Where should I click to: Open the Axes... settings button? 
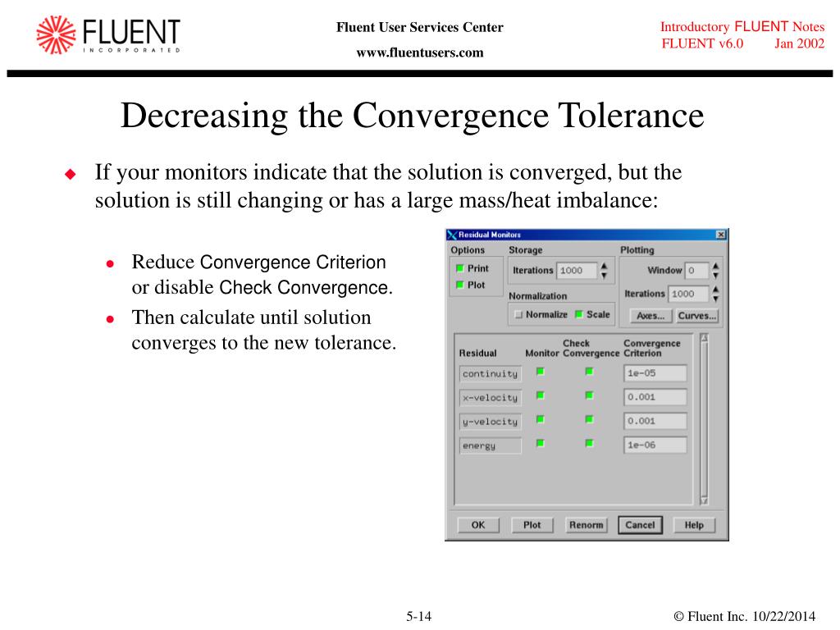(x=651, y=316)
